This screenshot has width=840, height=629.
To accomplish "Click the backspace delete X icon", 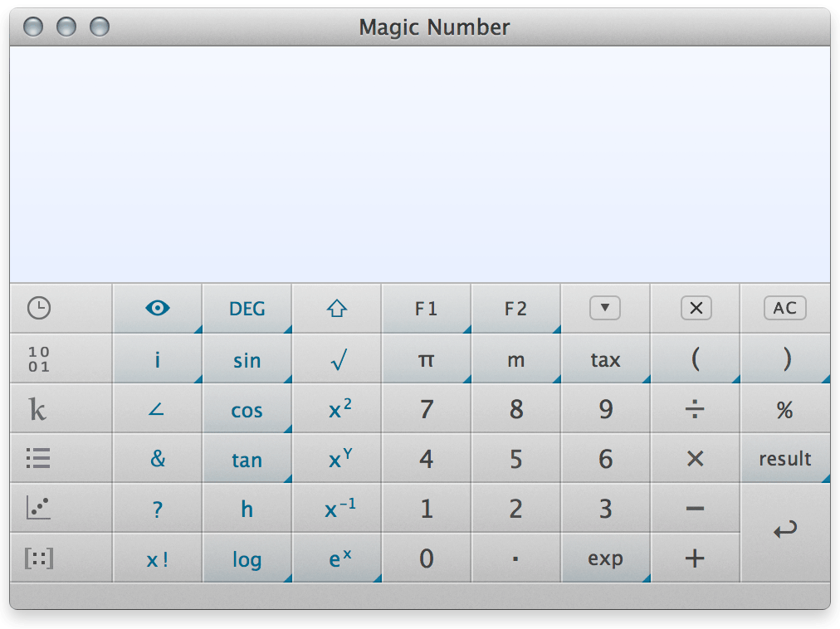I will coord(696,308).
